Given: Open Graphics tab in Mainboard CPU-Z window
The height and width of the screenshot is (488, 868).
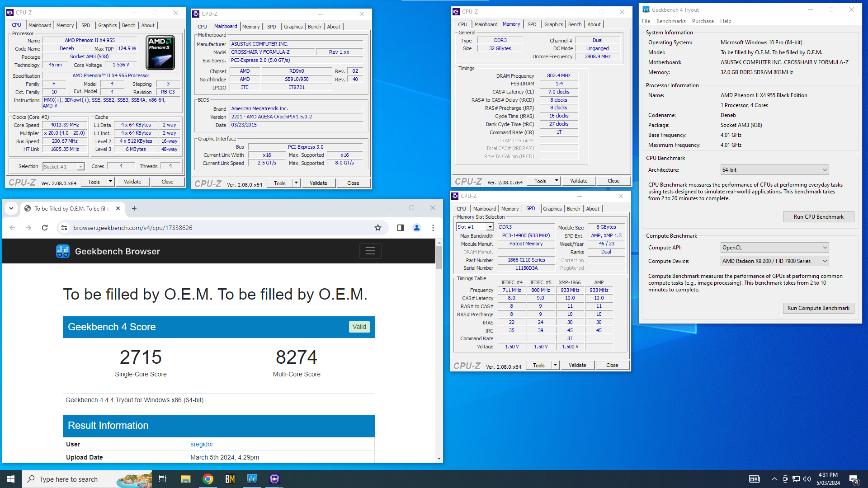Looking at the screenshot, I should [x=293, y=27].
